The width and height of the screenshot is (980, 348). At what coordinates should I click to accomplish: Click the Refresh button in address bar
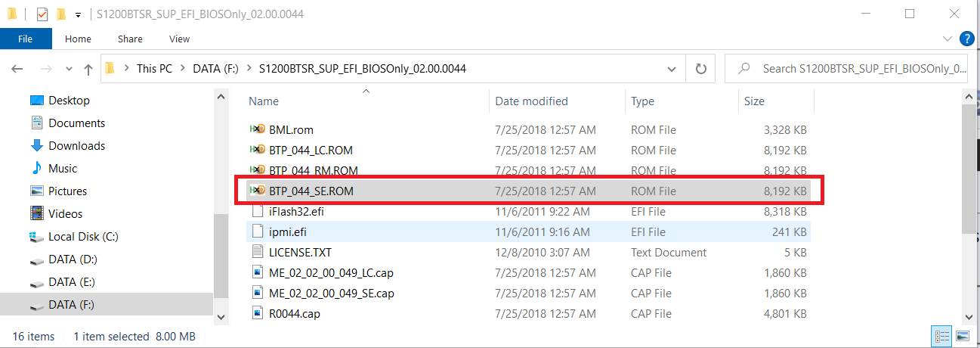(700, 69)
